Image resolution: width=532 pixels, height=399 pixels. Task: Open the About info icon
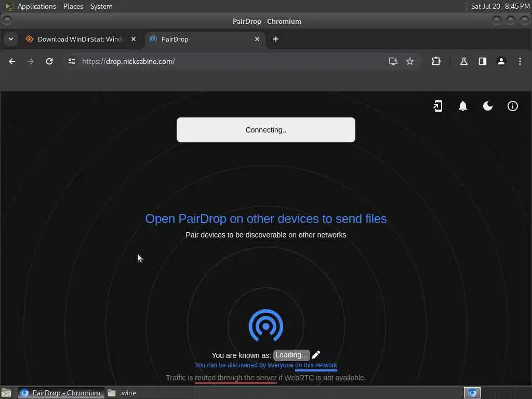point(513,106)
